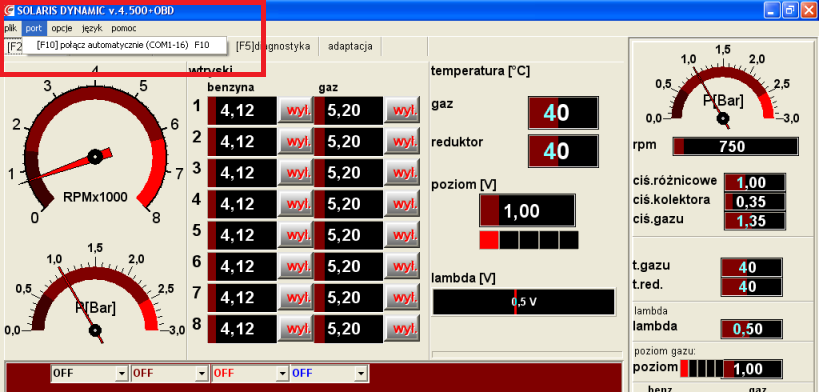Select gaz value 5,20 for injector 8
Image resolution: width=819 pixels, height=392 pixels.
[348, 329]
